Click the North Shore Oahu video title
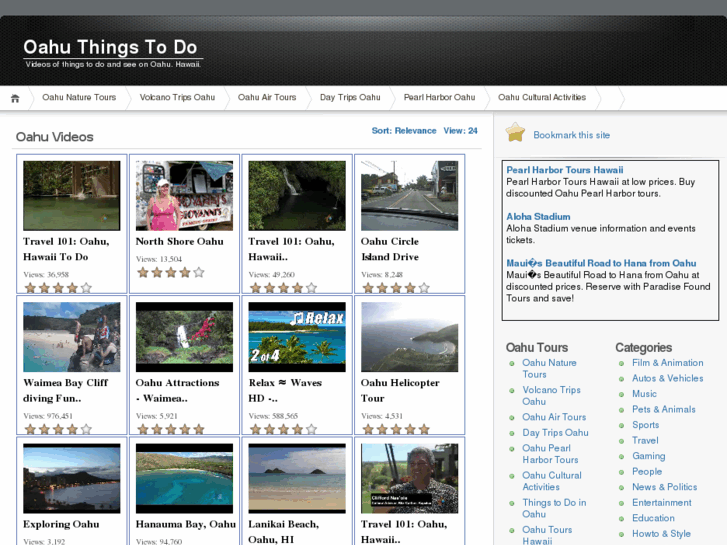This screenshot has height=545, width=727. 179,242
